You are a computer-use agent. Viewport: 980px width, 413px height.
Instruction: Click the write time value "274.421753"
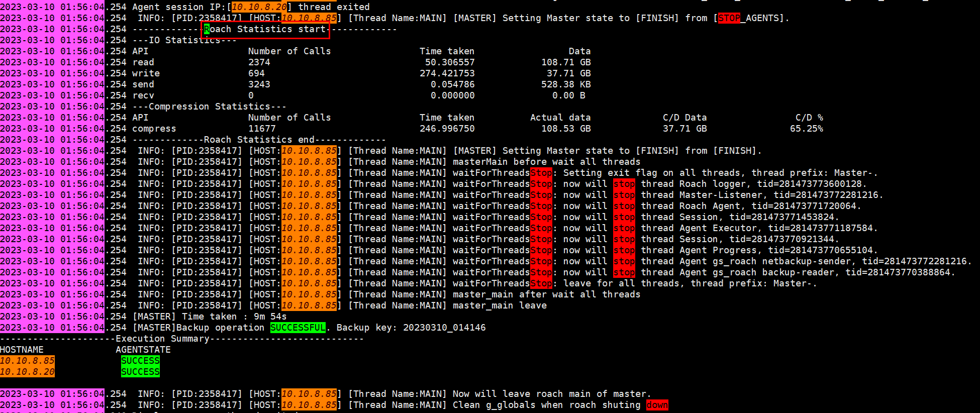[x=447, y=73]
